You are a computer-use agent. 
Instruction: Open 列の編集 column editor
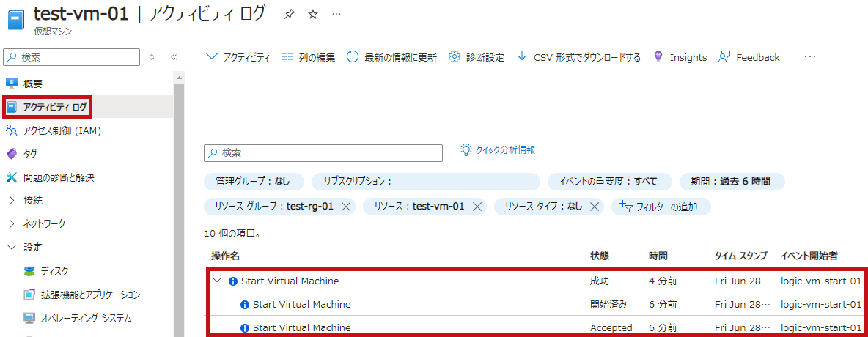(308, 57)
